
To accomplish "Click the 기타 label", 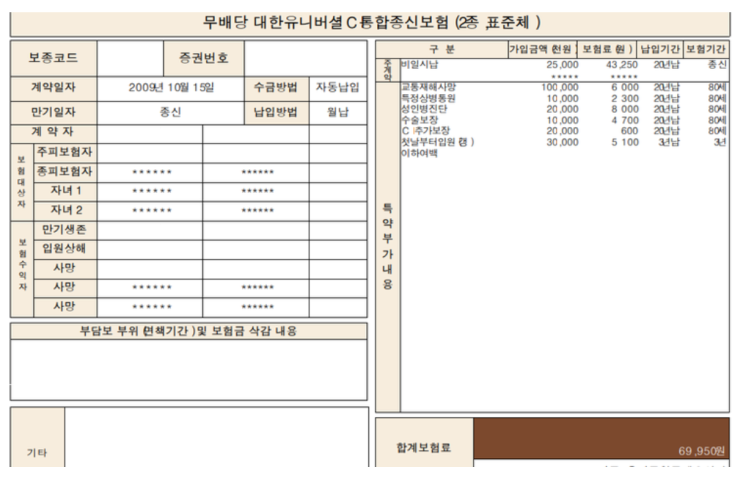I will (37, 453).
